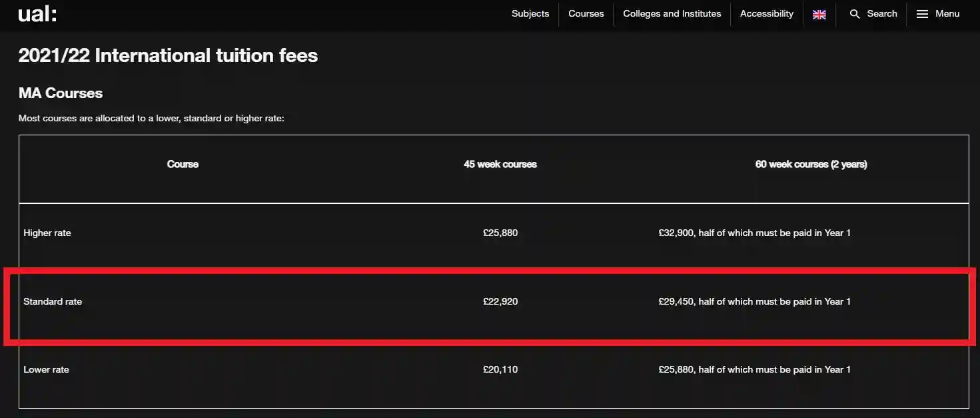Open the Subjects navigation item
Image resolution: width=980 pixels, height=418 pixels.
530,13
